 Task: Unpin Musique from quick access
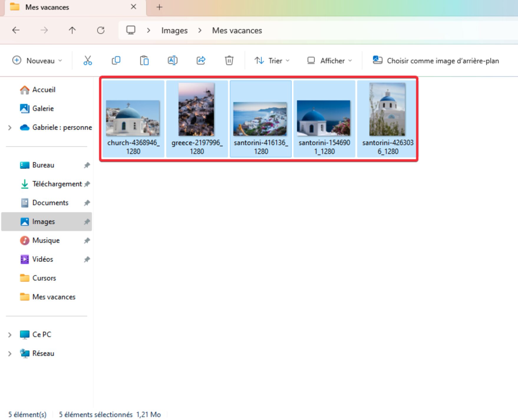click(87, 240)
